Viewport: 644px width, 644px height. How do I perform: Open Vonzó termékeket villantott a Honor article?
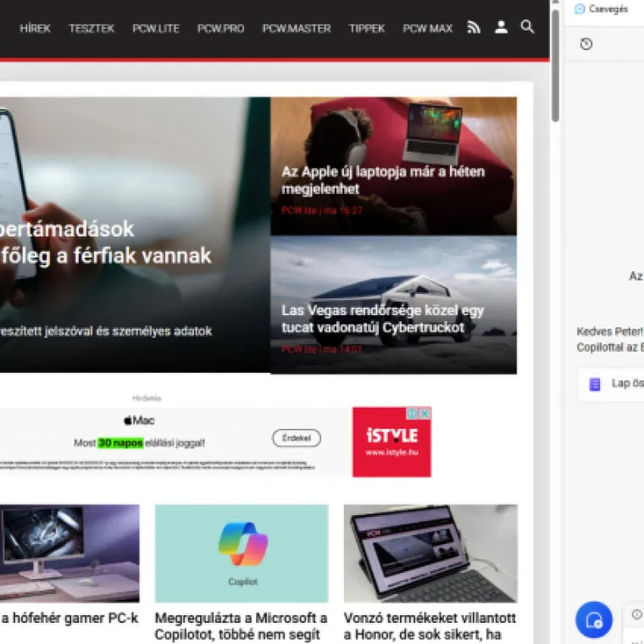coord(430,626)
